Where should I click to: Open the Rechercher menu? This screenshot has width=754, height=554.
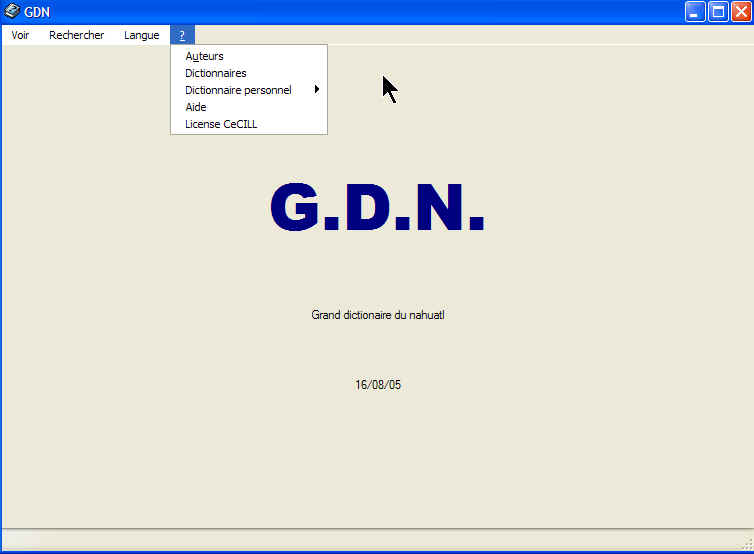pos(76,35)
